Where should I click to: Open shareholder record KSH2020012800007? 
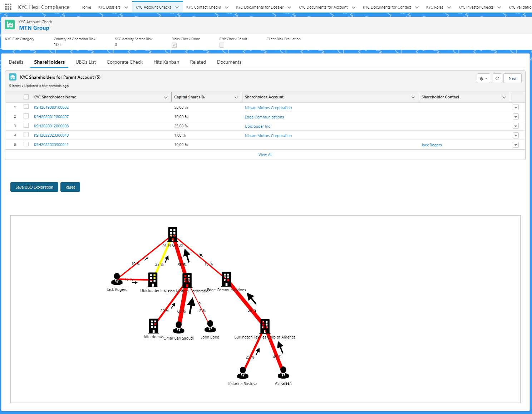(x=51, y=117)
